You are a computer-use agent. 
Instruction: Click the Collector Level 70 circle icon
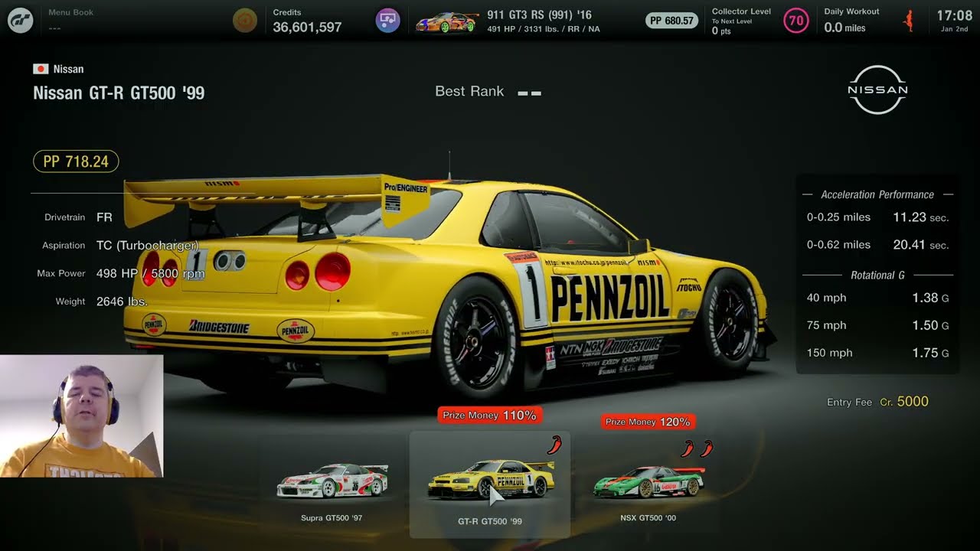796,21
